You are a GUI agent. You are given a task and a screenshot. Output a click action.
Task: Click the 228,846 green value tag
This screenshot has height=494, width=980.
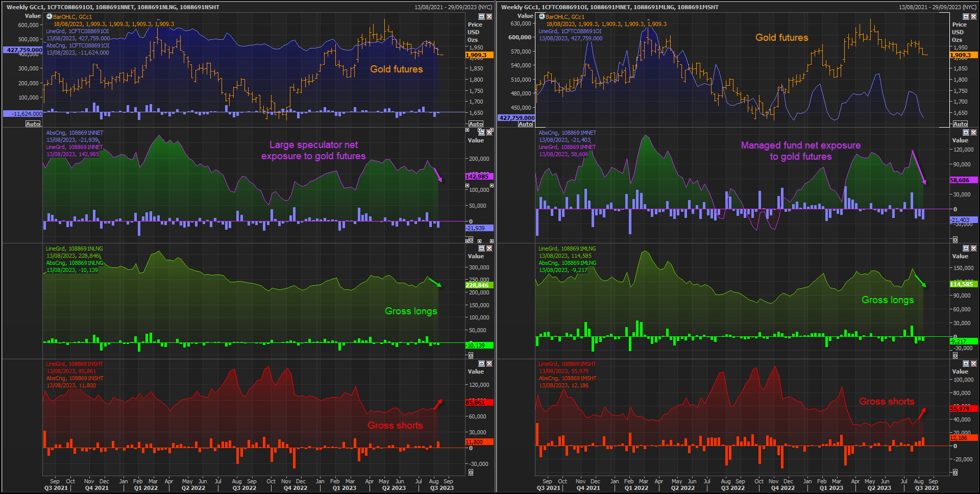coord(479,285)
